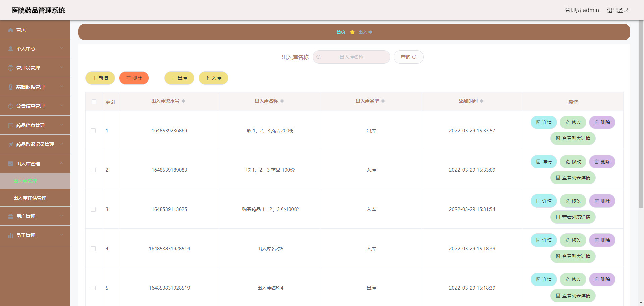Click the timestamp 2022-03-29 15:31:54
644x306 pixels.
pos(472,209)
